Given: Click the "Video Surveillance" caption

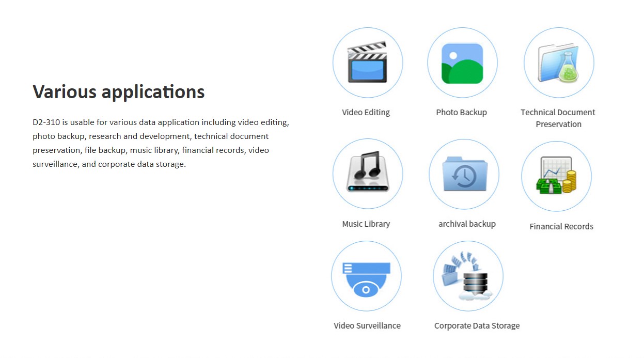Looking at the screenshot, I should [367, 326].
